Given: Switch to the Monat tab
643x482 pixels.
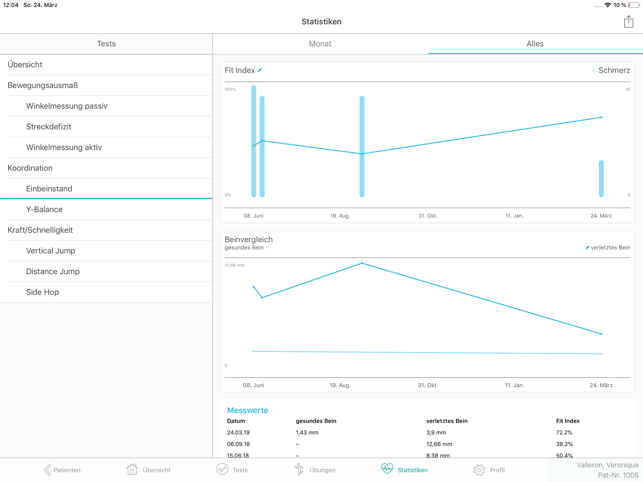Looking at the screenshot, I should tap(320, 44).
